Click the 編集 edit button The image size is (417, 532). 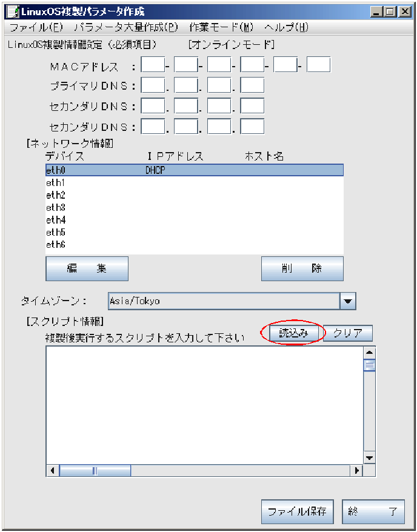(x=87, y=268)
